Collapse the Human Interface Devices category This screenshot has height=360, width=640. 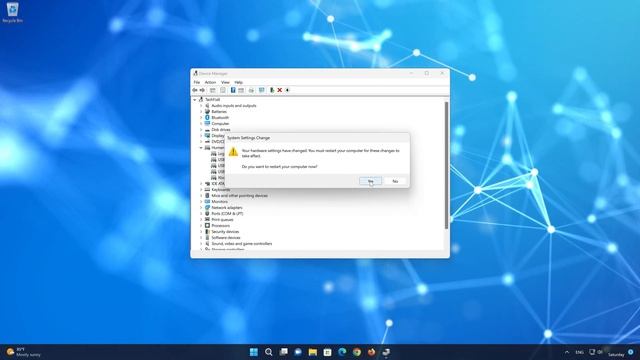(201, 148)
